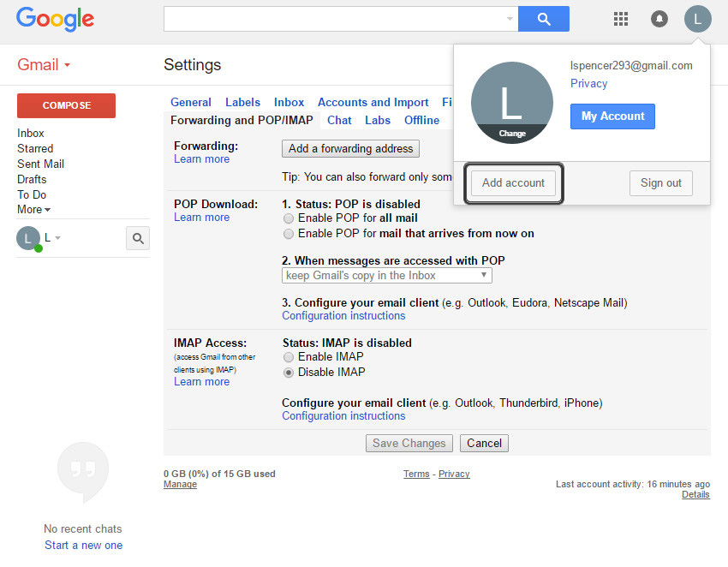728x567 pixels.
Task: Click the Save Changes button
Action: (x=409, y=443)
